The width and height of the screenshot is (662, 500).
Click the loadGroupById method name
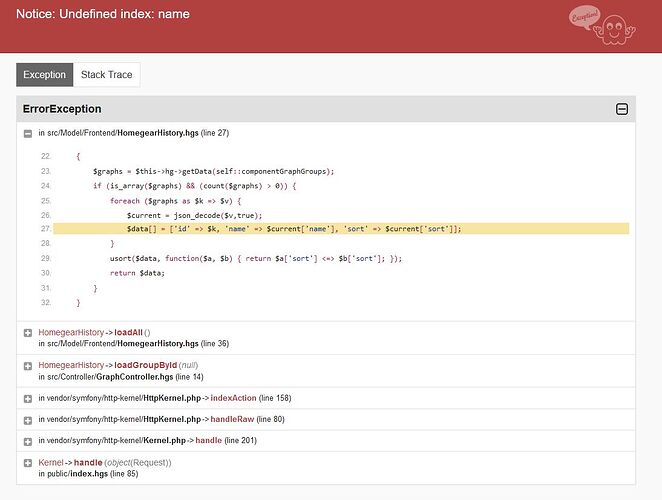[146, 365]
